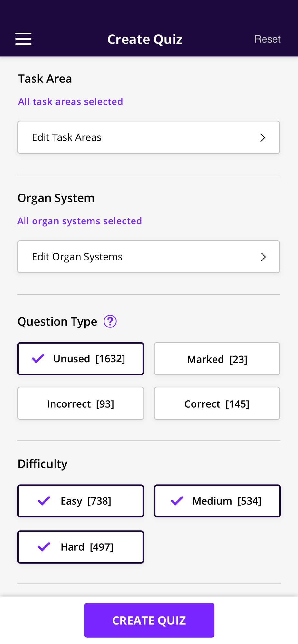Enable the Incorrect [93] question type
Screen dimensions: 298x644
click(81, 403)
